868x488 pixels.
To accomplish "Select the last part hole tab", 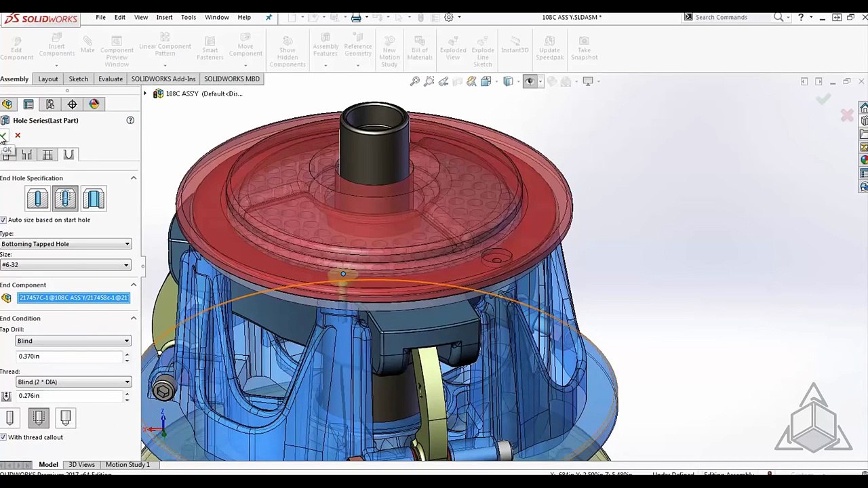I will (68, 155).
